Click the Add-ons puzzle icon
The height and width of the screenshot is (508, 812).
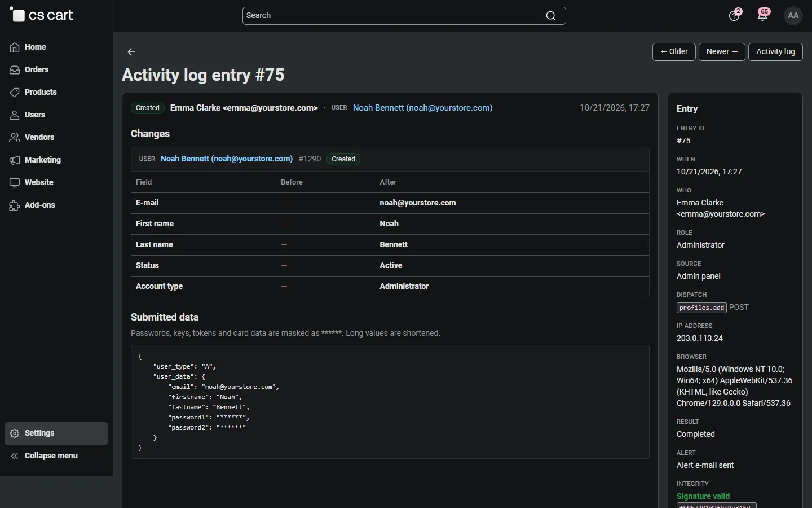[x=15, y=205]
